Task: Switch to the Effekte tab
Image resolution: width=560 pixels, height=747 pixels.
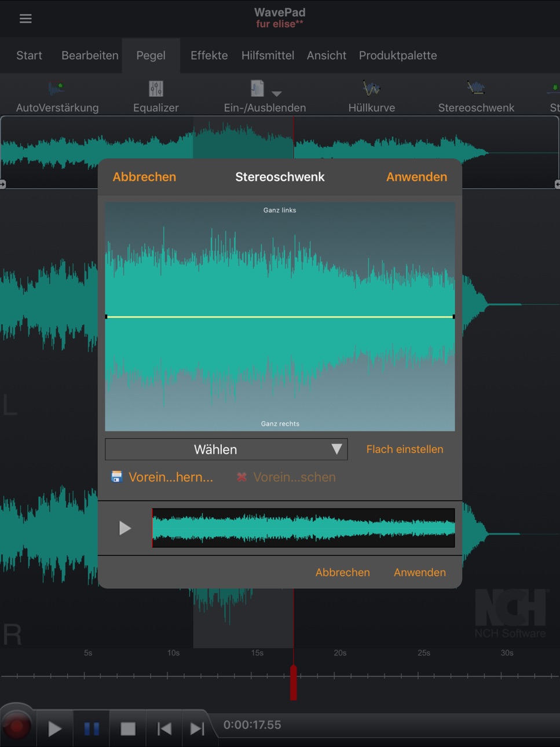Action: tap(209, 56)
